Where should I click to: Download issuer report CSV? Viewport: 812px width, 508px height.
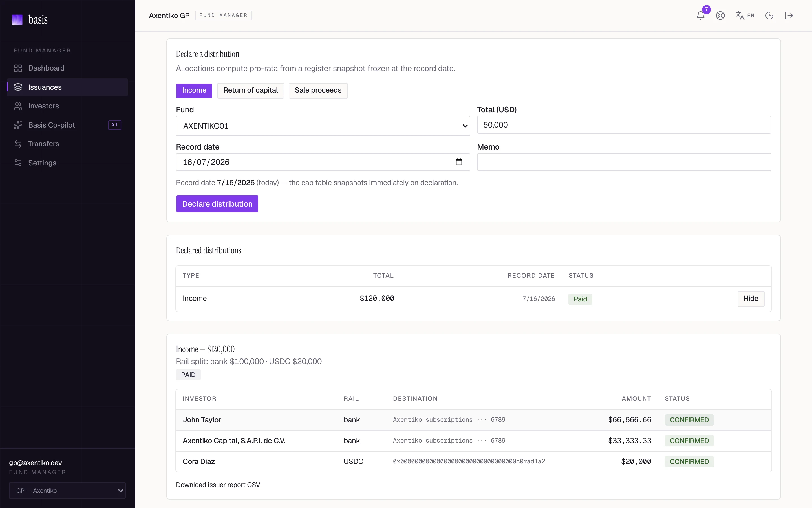218,485
